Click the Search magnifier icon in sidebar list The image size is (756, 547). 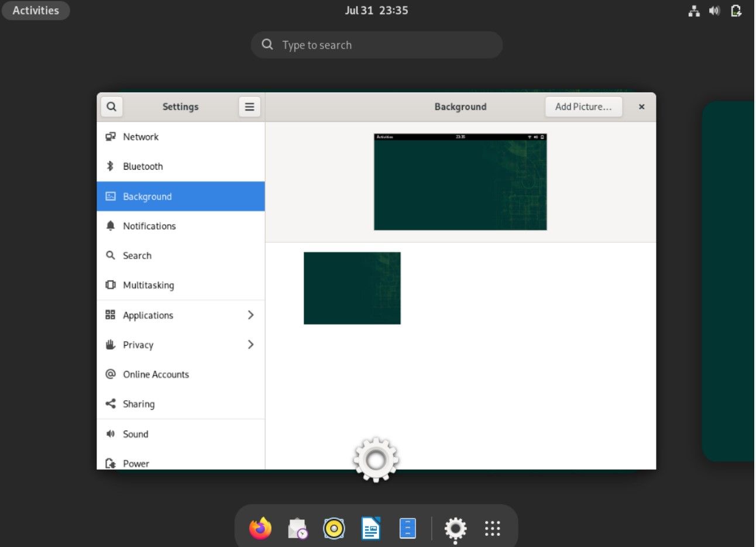110,255
